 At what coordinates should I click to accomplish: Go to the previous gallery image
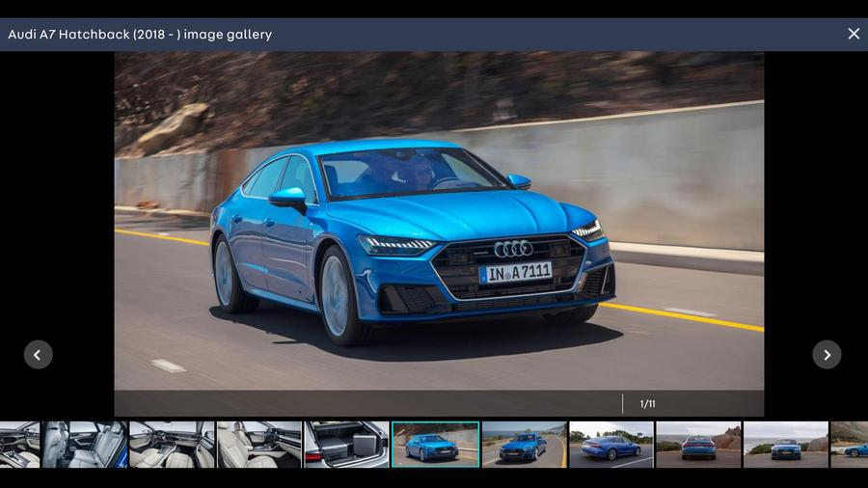(x=39, y=355)
